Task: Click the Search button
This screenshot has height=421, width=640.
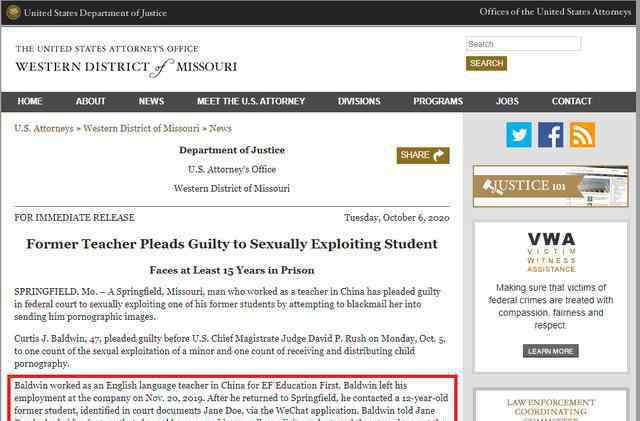Action: [x=486, y=63]
